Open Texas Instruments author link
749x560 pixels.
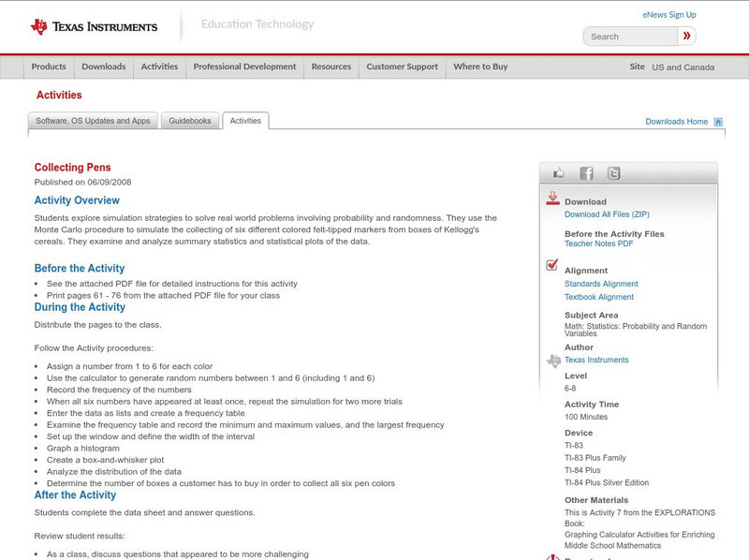point(596,360)
